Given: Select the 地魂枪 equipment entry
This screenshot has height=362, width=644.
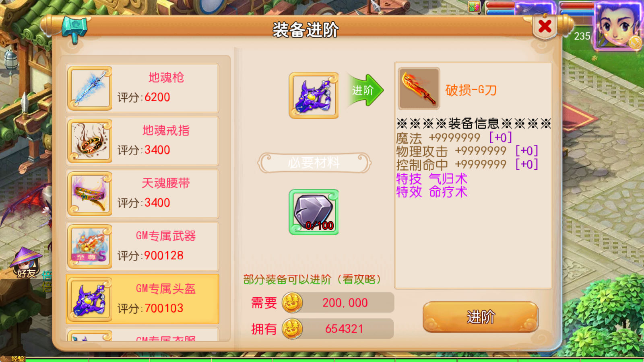Looking at the screenshot, I should pyautogui.click(x=142, y=88).
